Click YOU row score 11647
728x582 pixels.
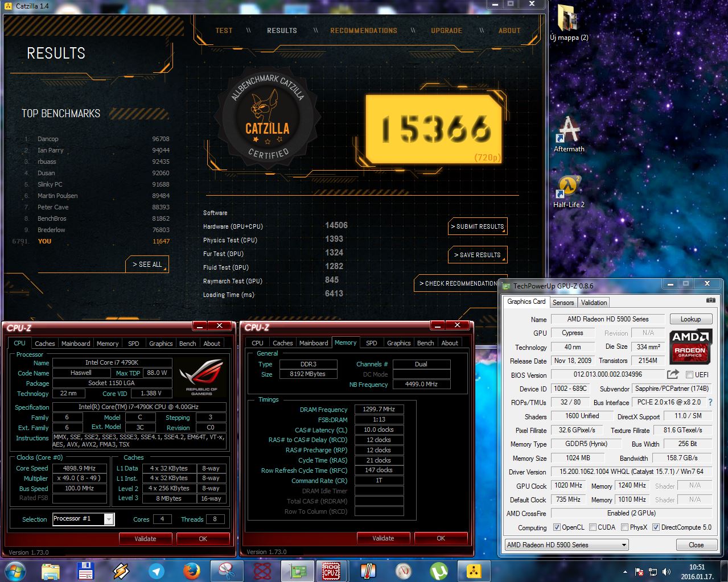coord(161,241)
